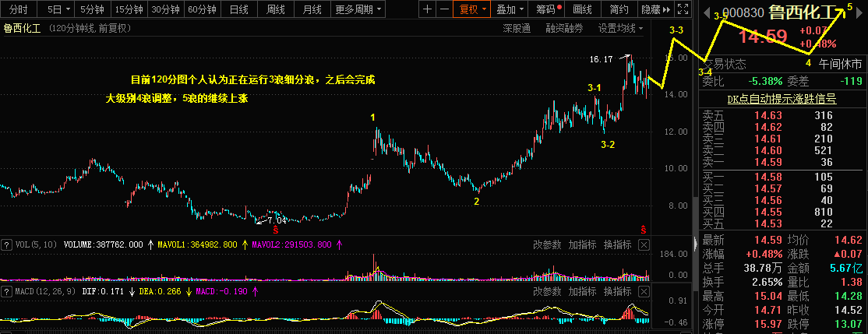This screenshot has height=334, width=868.
Task: Open 深股通 link
Action: click(x=517, y=28)
